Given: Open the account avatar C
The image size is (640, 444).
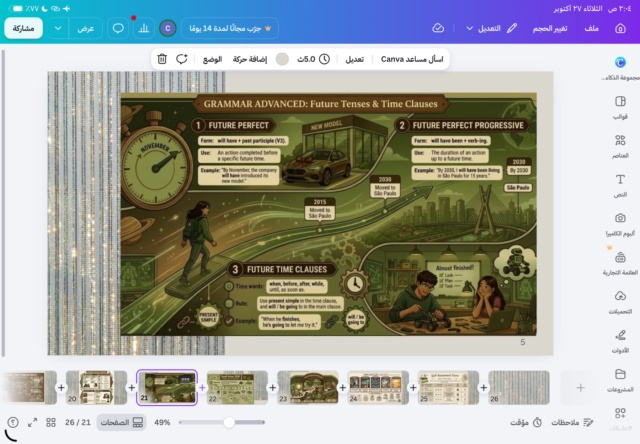Looking at the screenshot, I should coord(167,28).
